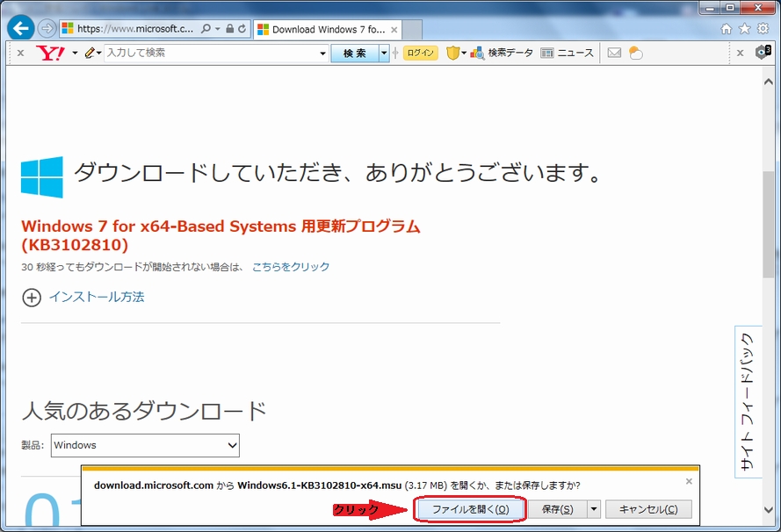Click 保存(S) in the download bar
This screenshot has width=781, height=532.
point(557,509)
